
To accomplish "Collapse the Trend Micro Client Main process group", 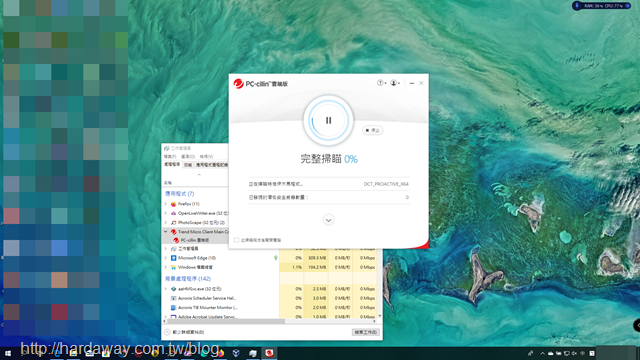I will click(166, 232).
